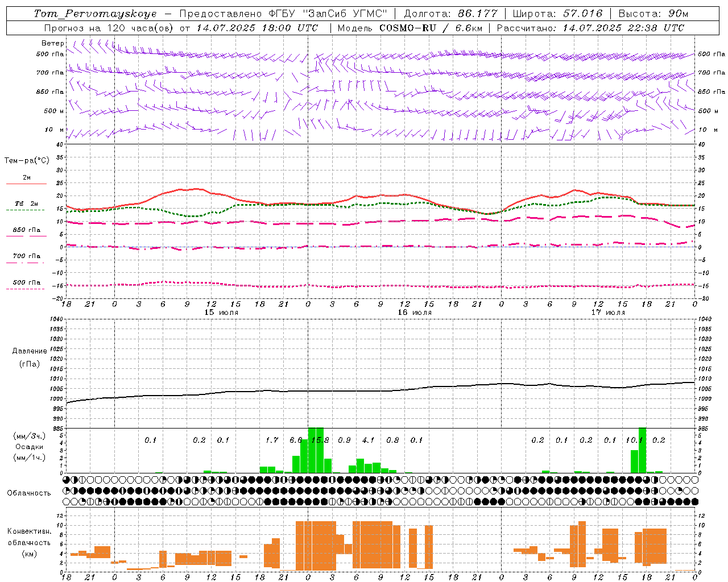728x582 pixels.
Task: Click the 16 июля date label
Action: click(x=415, y=313)
